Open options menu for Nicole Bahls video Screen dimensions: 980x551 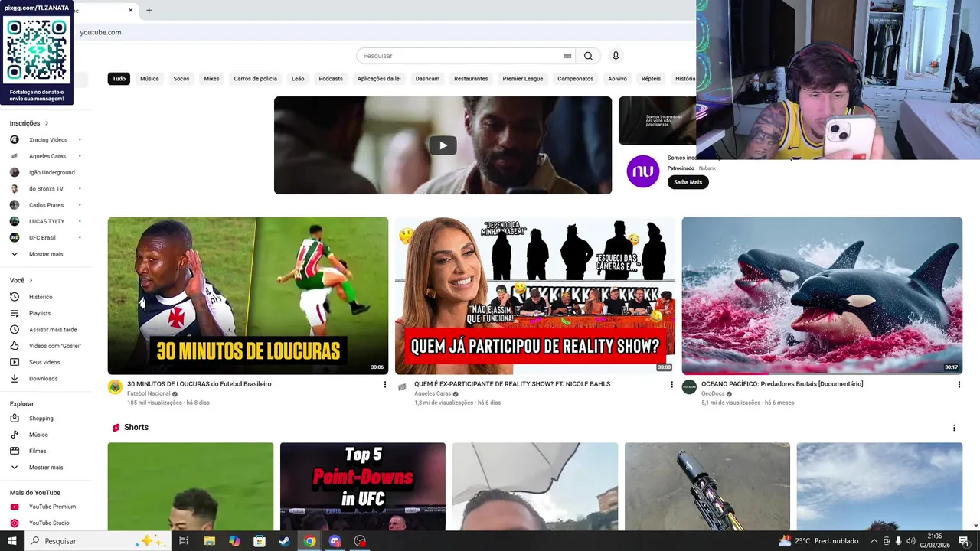(x=672, y=385)
